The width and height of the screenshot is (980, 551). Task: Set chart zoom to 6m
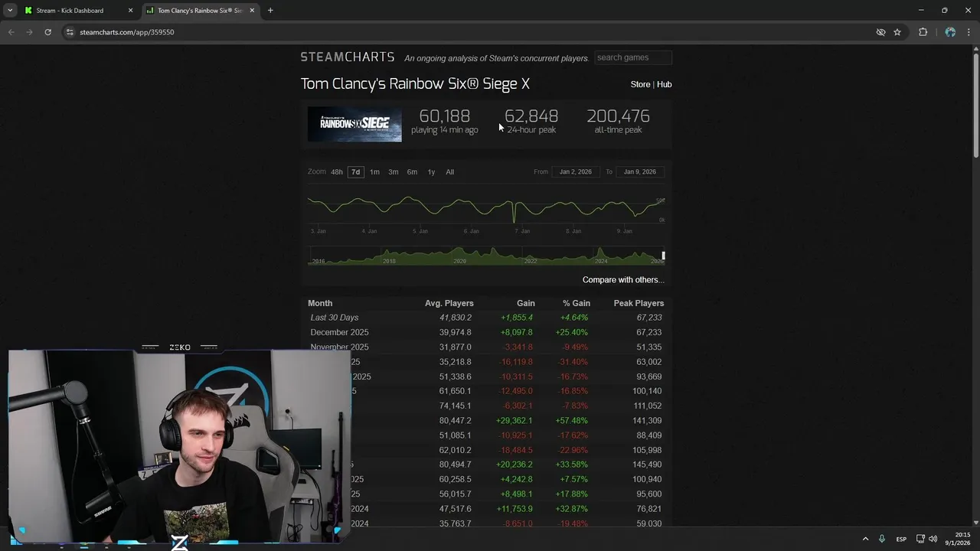(412, 172)
